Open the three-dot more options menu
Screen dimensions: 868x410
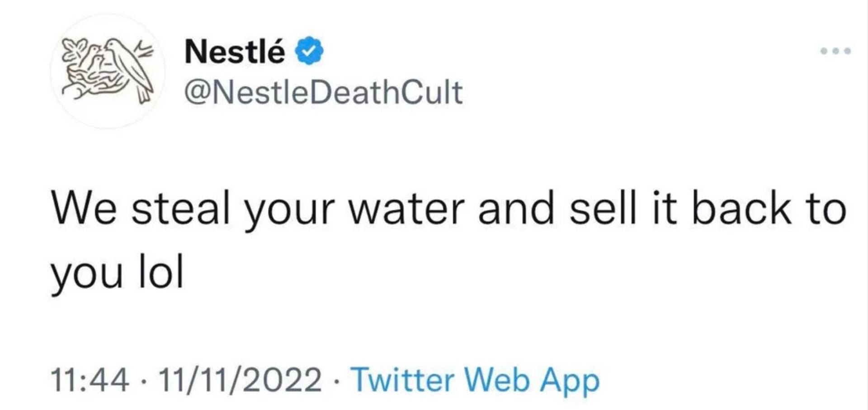[835, 51]
